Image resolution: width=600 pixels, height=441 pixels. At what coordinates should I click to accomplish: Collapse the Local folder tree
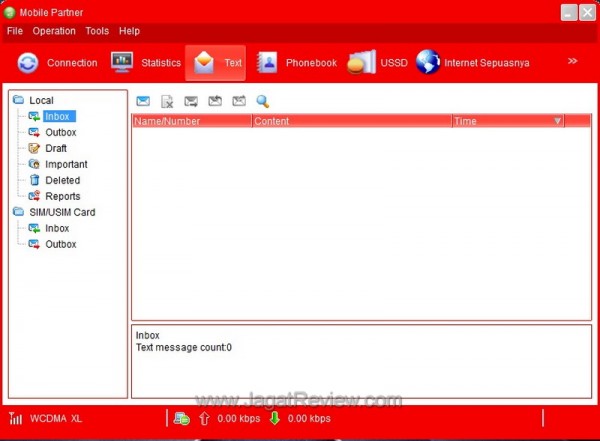coord(18,100)
